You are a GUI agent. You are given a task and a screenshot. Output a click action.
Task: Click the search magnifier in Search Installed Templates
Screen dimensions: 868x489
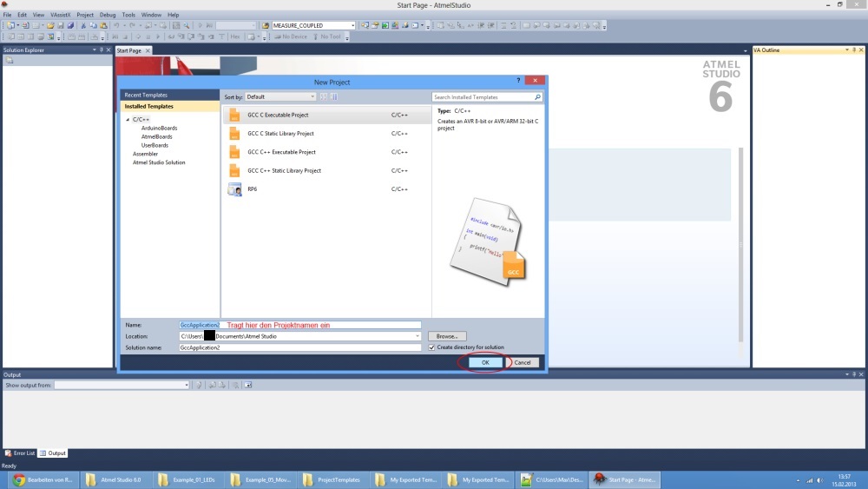(538, 97)
